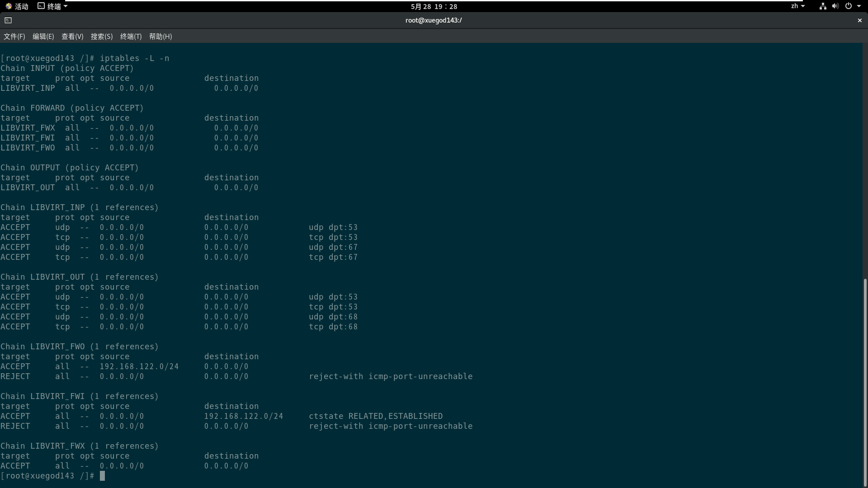
Task: Click the date and time clock
Action: coord(434,6)
